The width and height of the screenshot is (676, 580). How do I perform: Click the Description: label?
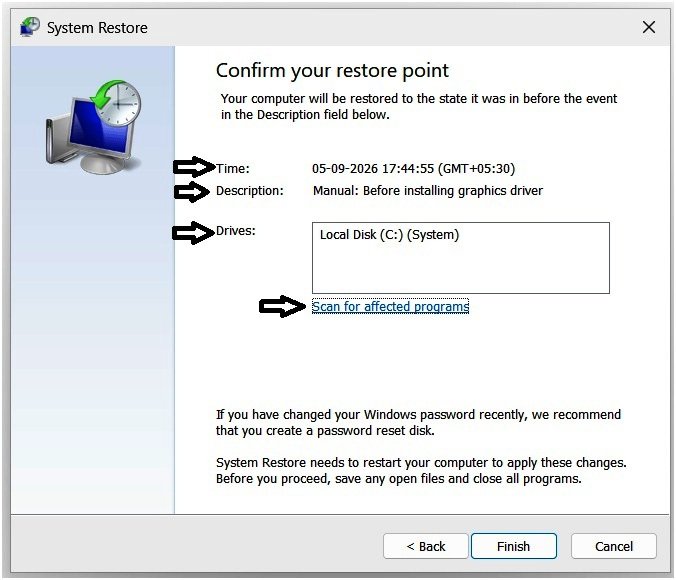click(250, 191)
